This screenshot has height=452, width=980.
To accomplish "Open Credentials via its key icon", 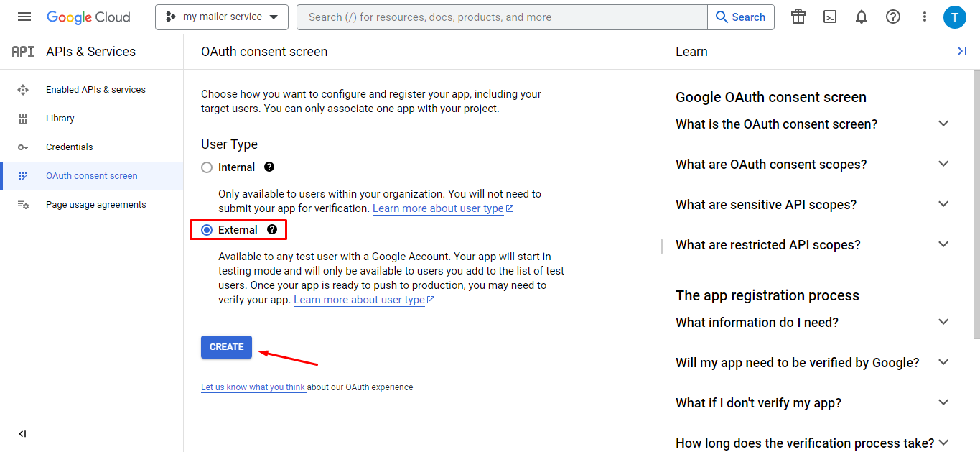I will (22, 147).
